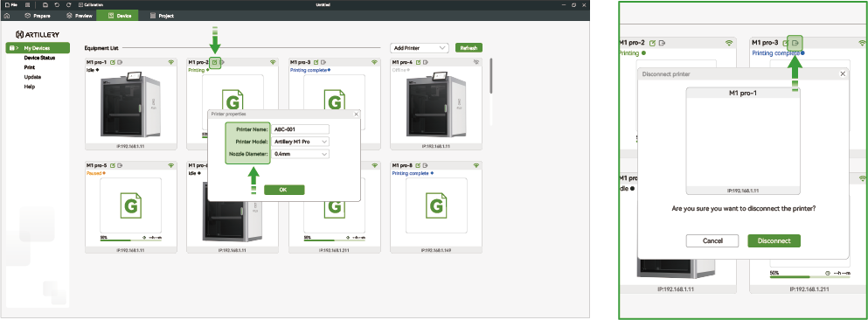Open Print in the sidebar
The height and width of the screenshot is (320, 868).
tap(30, 67)
